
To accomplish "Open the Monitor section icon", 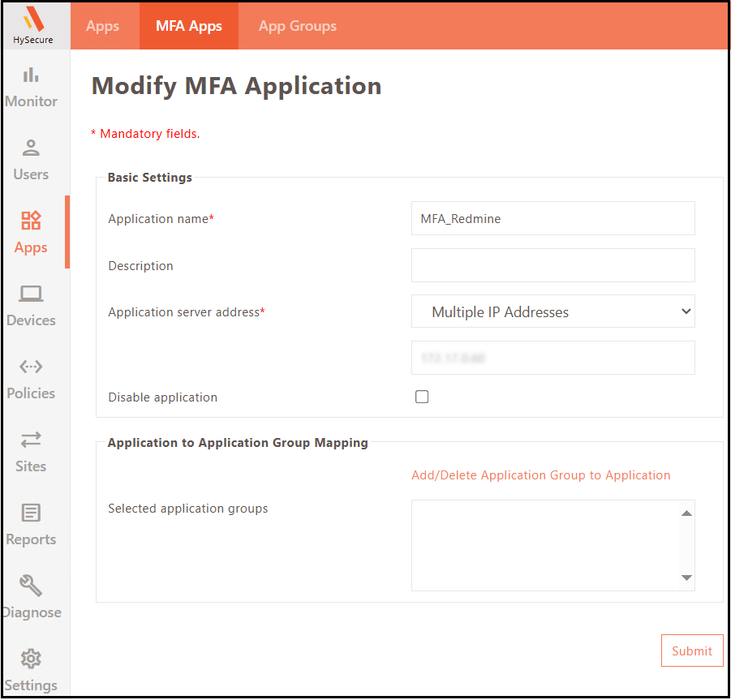I will click(x=31, y=75).
